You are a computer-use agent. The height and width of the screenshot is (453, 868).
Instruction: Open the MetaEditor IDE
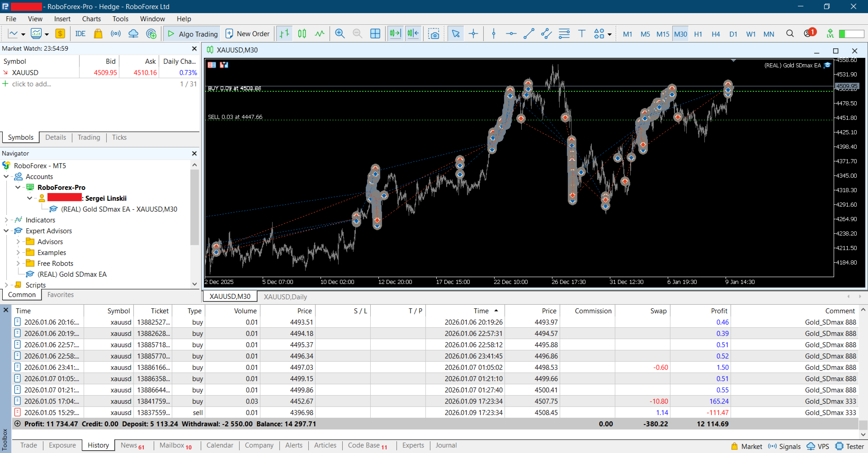[x=80, y=34]
